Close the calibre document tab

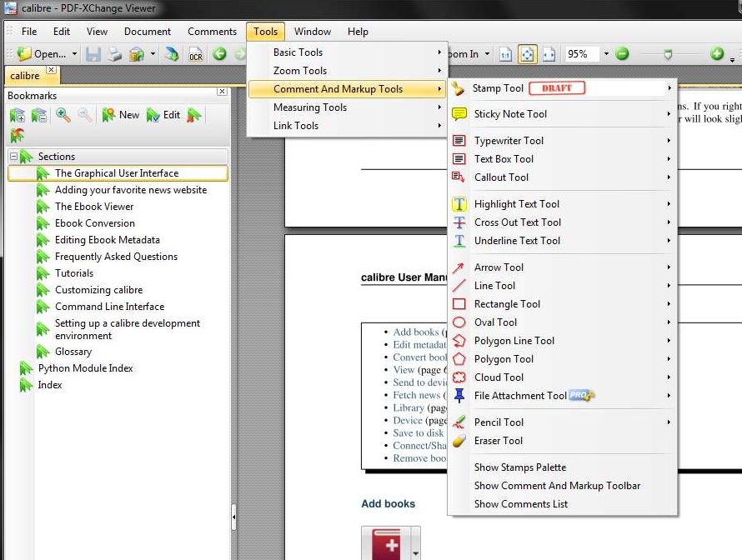coord(51,69)
